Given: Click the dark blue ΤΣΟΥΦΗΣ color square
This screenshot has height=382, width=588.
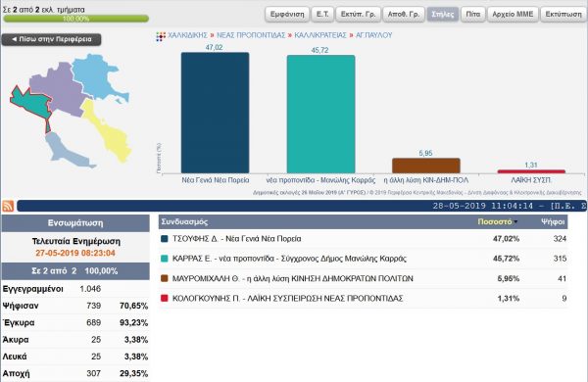Looking at the screenshot, I should tap(164, 239).
